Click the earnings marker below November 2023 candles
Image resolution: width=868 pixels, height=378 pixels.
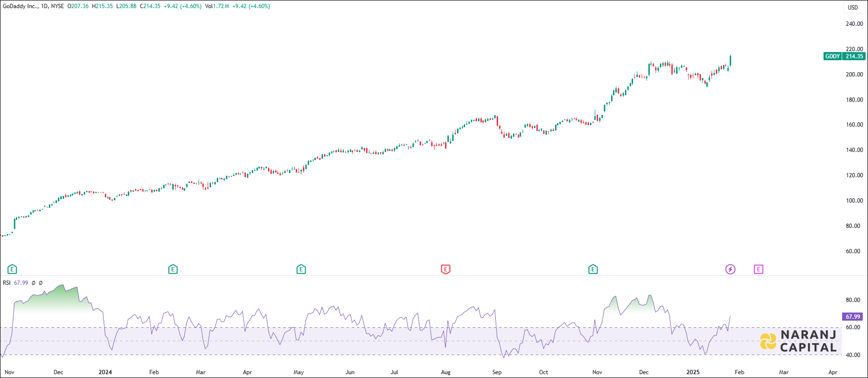click(12, 270)
